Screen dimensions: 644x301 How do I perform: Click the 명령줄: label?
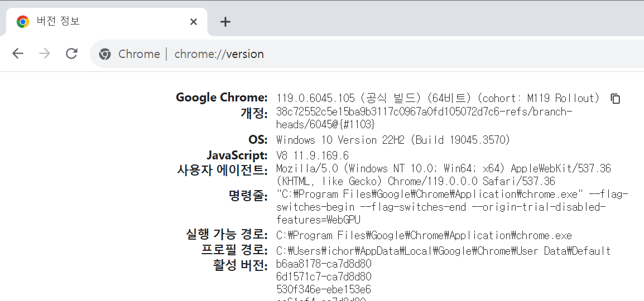[248, 196]
